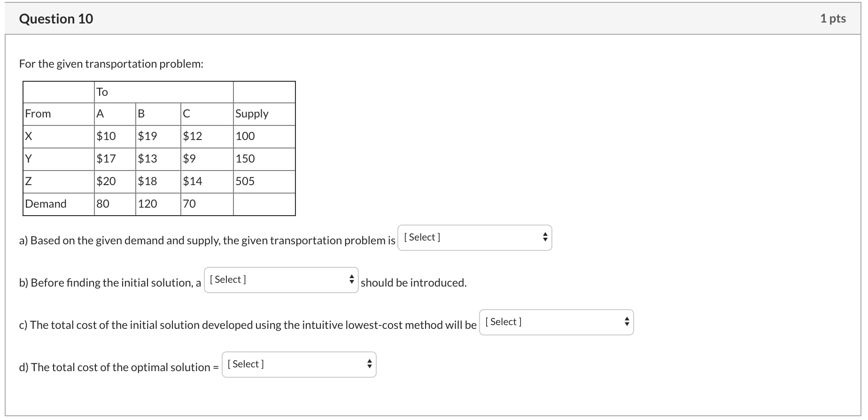This screenshot has height=420, width=868.
Task: Click the demand value '80' for A
Action: (103, 204)
